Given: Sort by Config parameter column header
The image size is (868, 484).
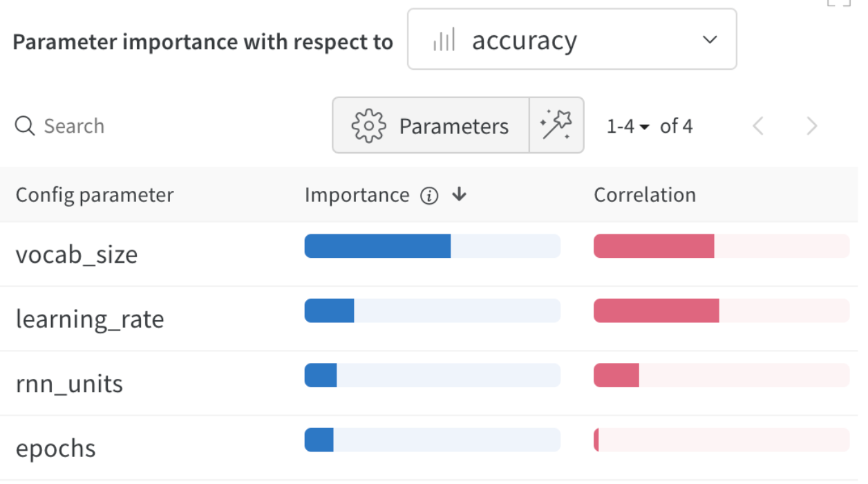Looking at the screenshot, I should [x=95, y=195].
